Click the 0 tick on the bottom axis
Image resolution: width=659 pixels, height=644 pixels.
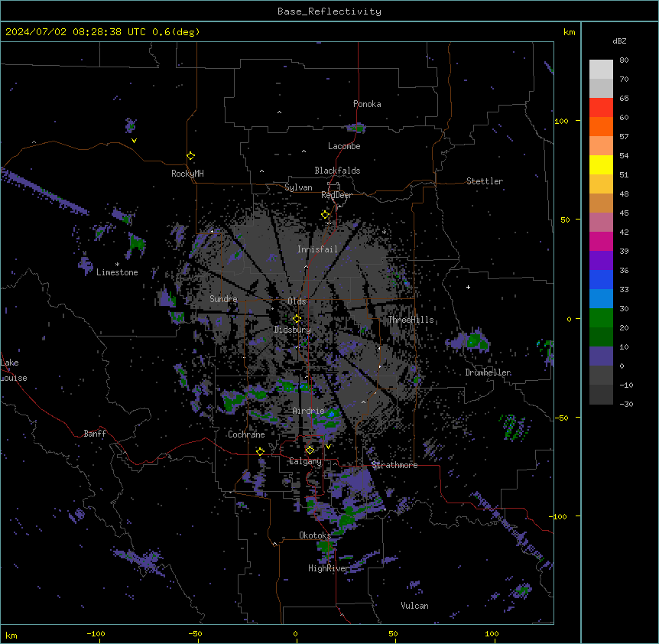pos(295,633)
